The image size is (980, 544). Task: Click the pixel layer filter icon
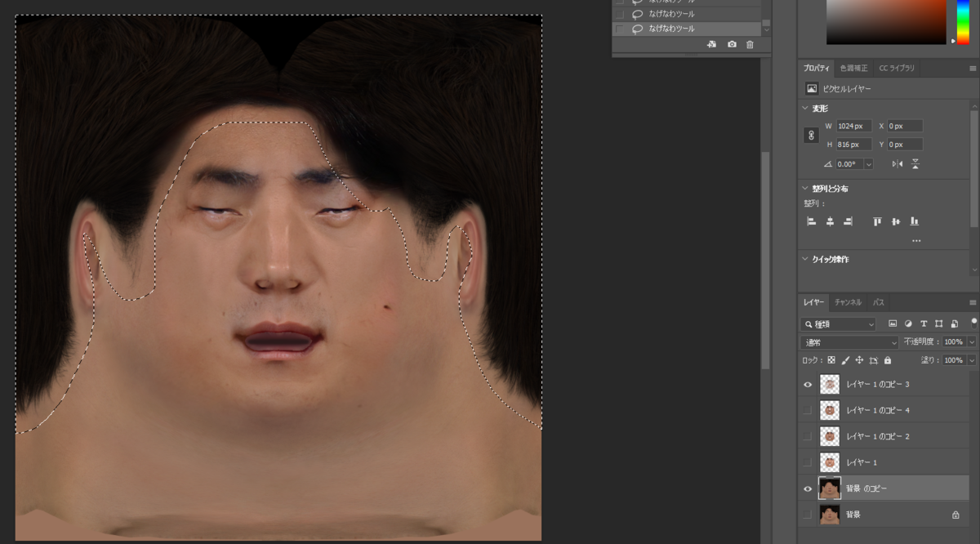tap(893, 324)
